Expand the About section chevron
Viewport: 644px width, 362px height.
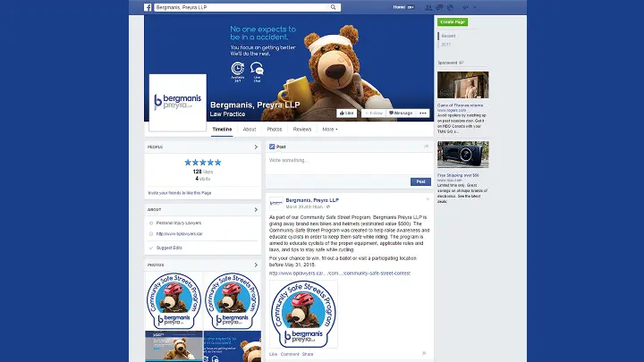[x=256, y=210]
